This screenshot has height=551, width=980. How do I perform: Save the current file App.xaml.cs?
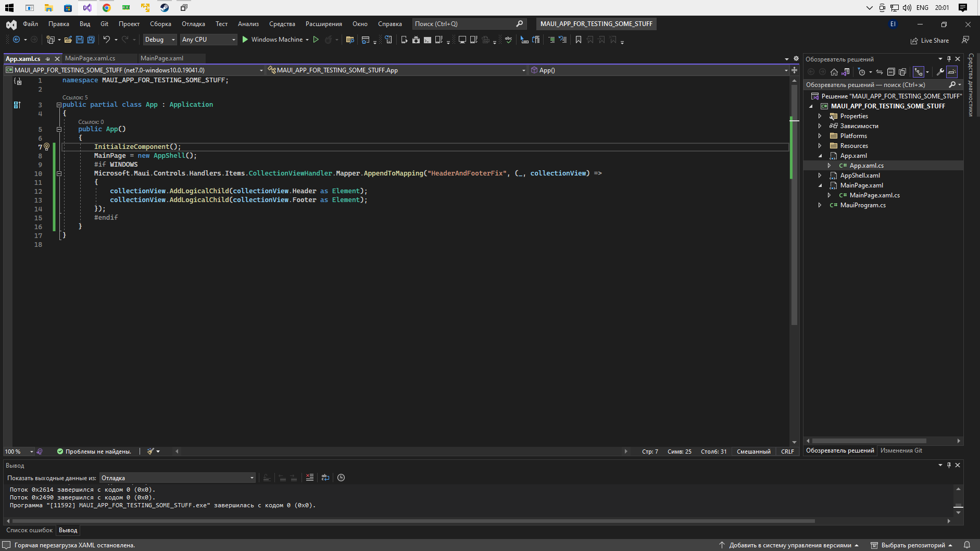[x=79, y=40]
